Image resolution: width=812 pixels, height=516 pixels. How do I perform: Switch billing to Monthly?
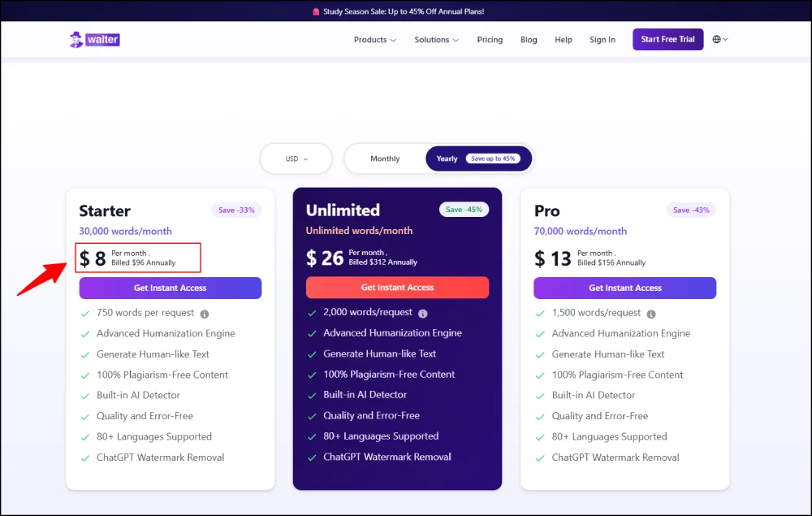point(384,158)
